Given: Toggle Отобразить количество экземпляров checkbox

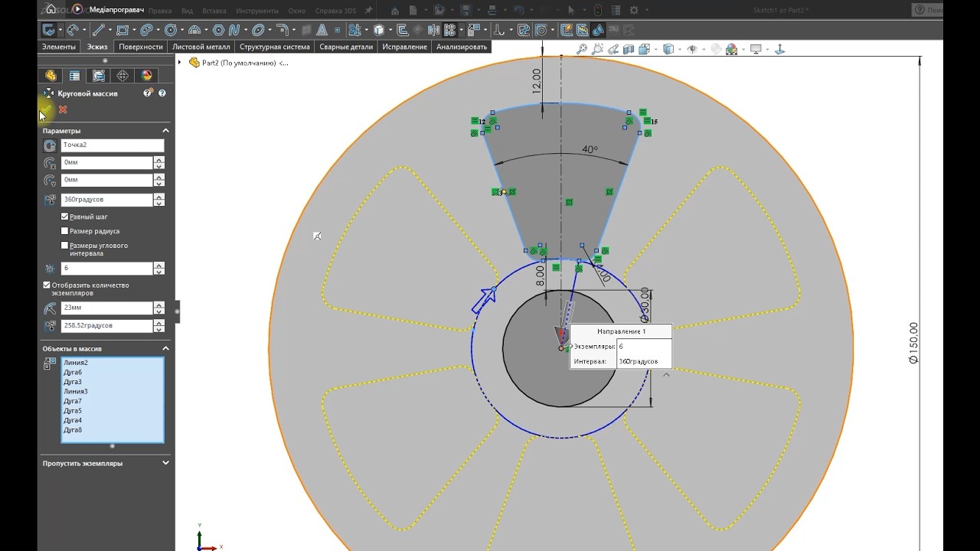Looking at the screenshot, I should (47, 285).
